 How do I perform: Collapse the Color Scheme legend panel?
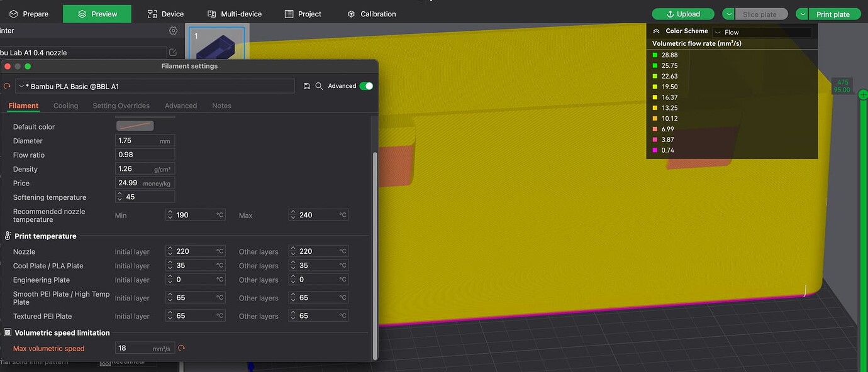coord(656,31)
